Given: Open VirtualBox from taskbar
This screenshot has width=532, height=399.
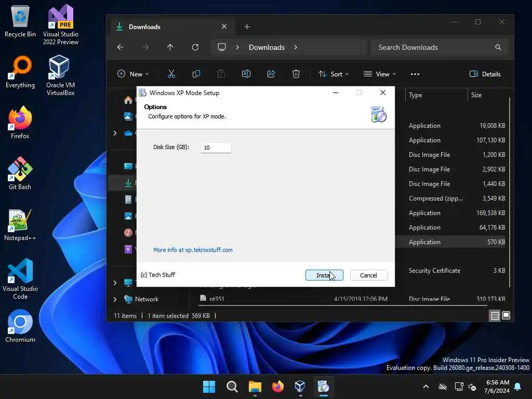Looking at the screenshot, I should click(x=300, y=387).
